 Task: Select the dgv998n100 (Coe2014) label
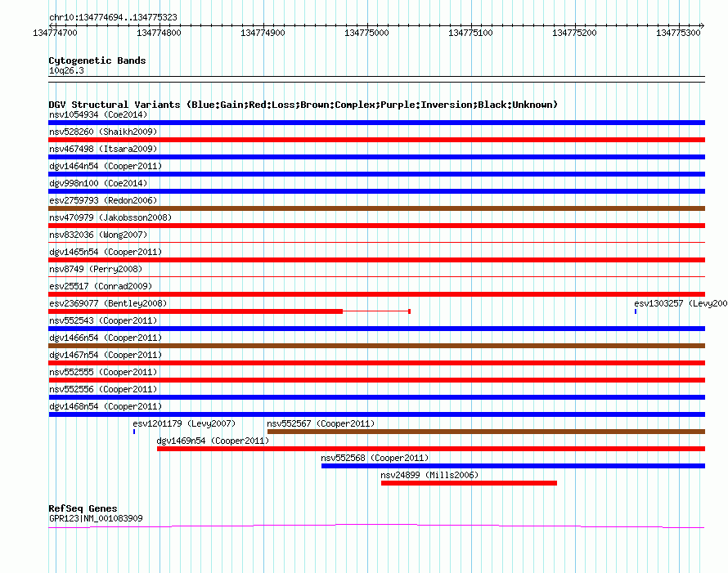tap(98, 183)
